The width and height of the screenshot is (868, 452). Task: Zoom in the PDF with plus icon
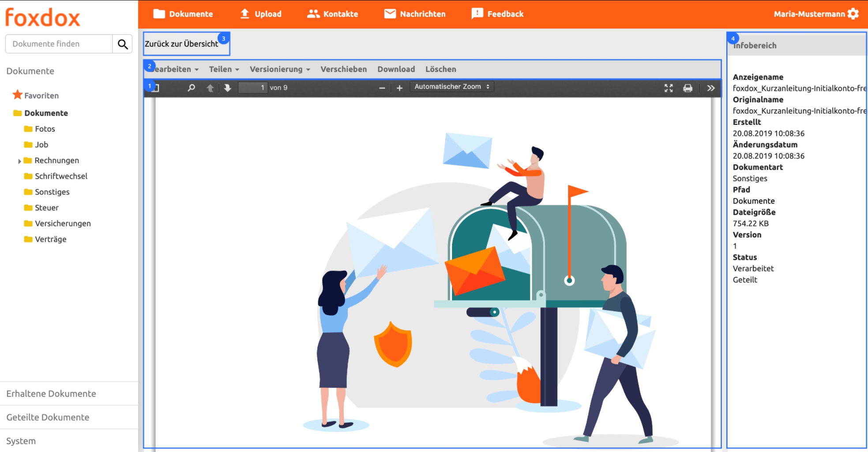(399, 88)
